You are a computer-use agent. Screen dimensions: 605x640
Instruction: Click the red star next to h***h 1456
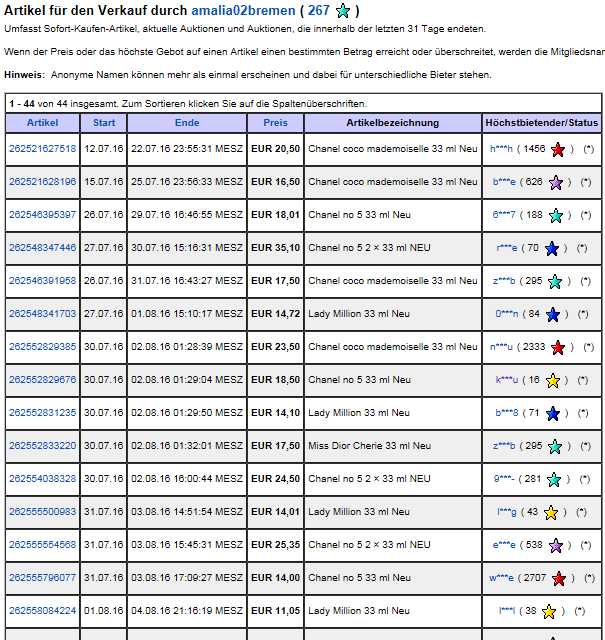click(558, 150)
